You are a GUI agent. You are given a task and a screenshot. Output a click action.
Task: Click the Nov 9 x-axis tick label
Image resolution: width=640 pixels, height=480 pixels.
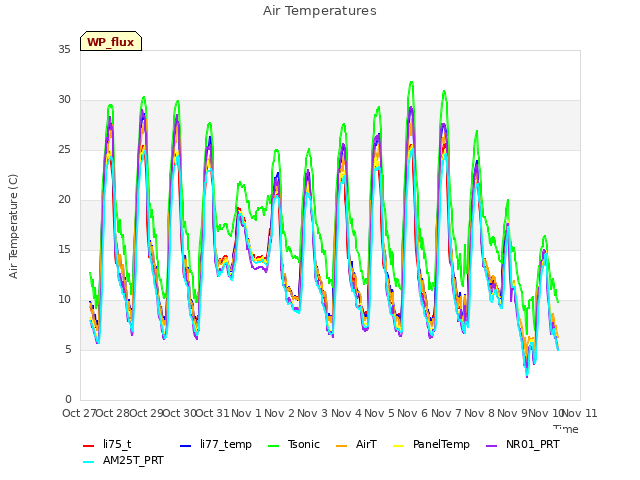[513, 413]
